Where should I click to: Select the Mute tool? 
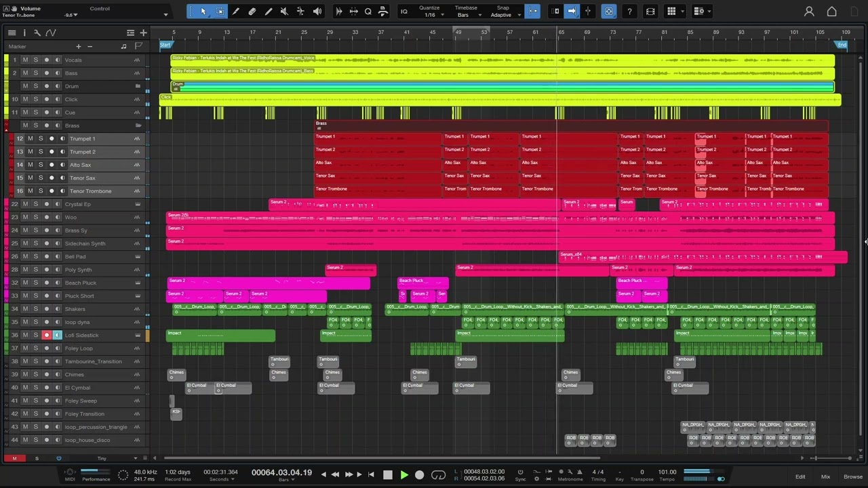284,11
